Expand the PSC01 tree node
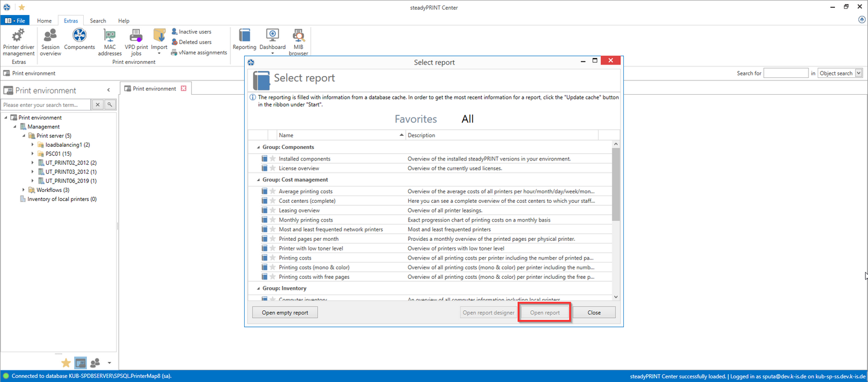The image size is (868, 382). coord(33,154)
